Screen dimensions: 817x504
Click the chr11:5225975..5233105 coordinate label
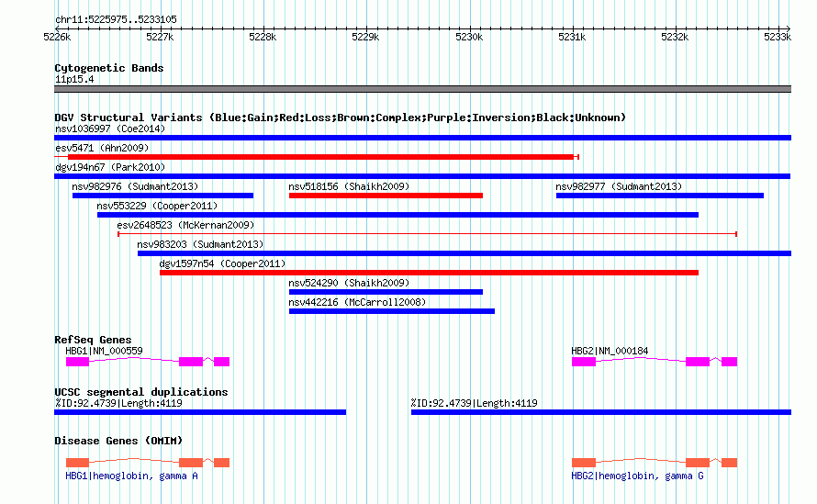(116, 20)
